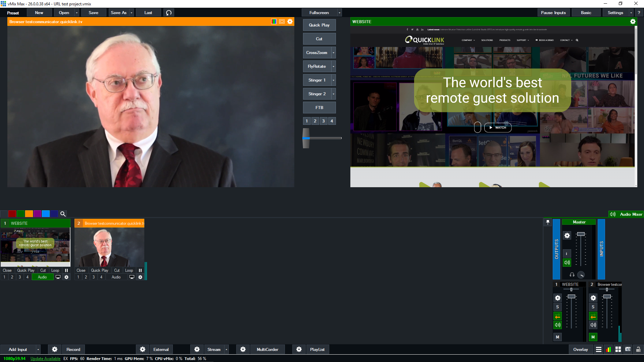Click the Browser preview title bar layout icon

pyautogui.click(x=282, y=21)
